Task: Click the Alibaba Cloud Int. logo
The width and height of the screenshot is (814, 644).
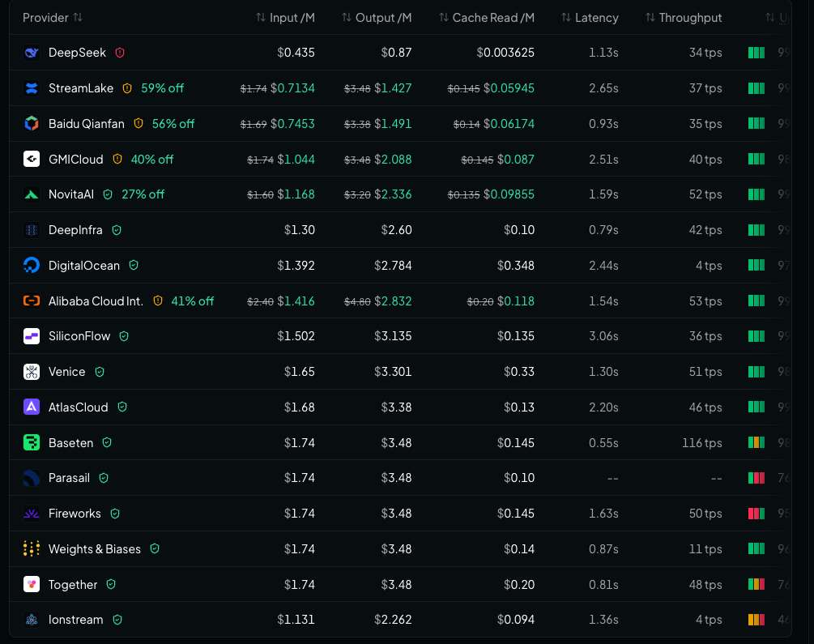Action: [32, 301]
